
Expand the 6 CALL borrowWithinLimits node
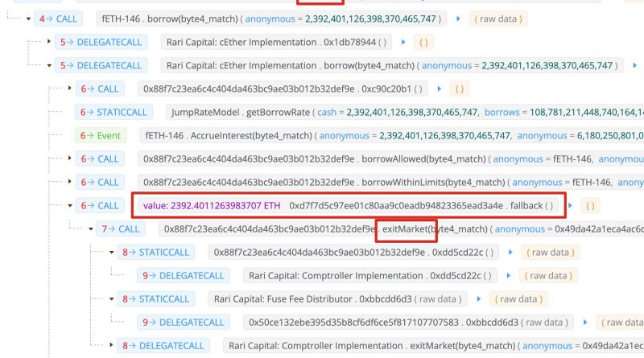(69, 182)
